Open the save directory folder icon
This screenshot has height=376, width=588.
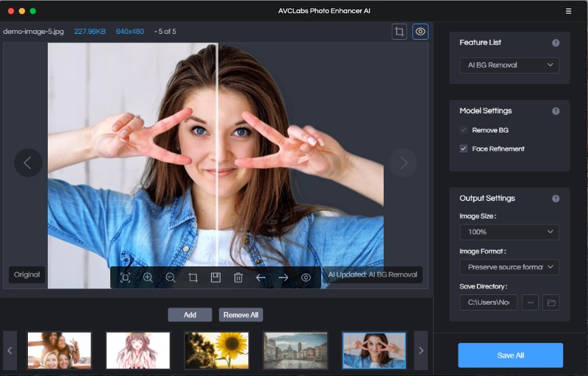coord(551,302)
